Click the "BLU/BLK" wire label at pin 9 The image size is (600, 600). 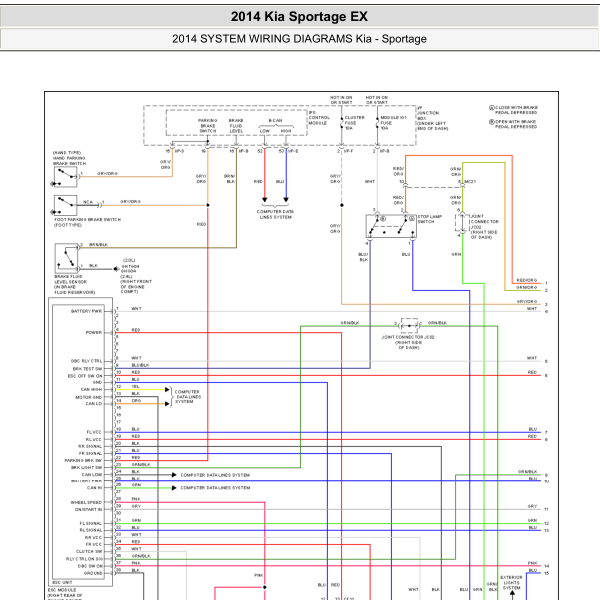point(140,365)
